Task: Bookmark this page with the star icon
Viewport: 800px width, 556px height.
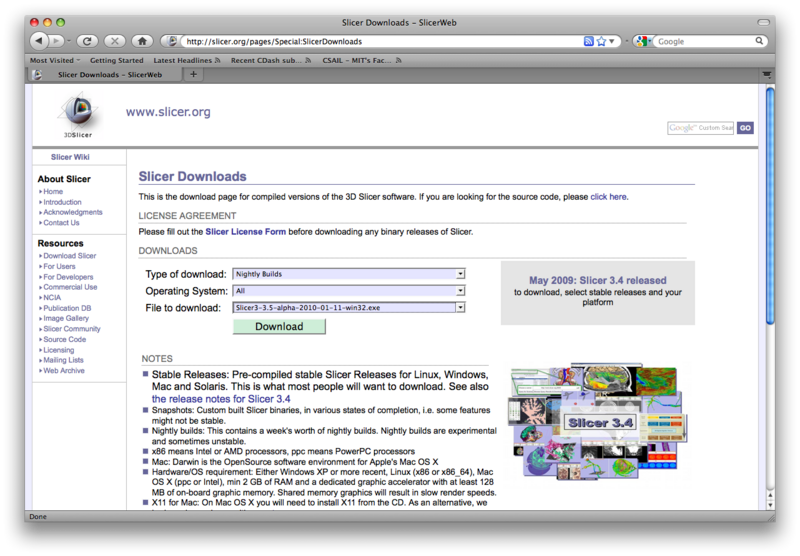Action: coord(601,41)
